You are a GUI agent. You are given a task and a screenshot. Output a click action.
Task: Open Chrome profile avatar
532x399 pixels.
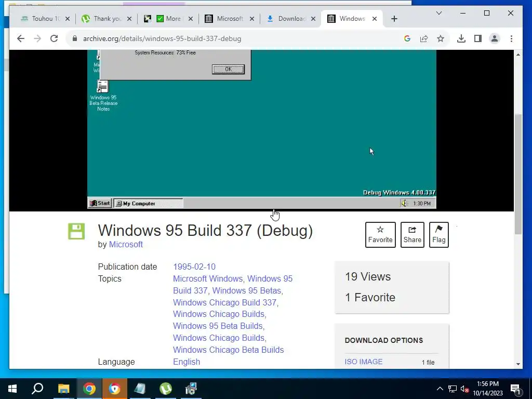[x=495, y=38]
